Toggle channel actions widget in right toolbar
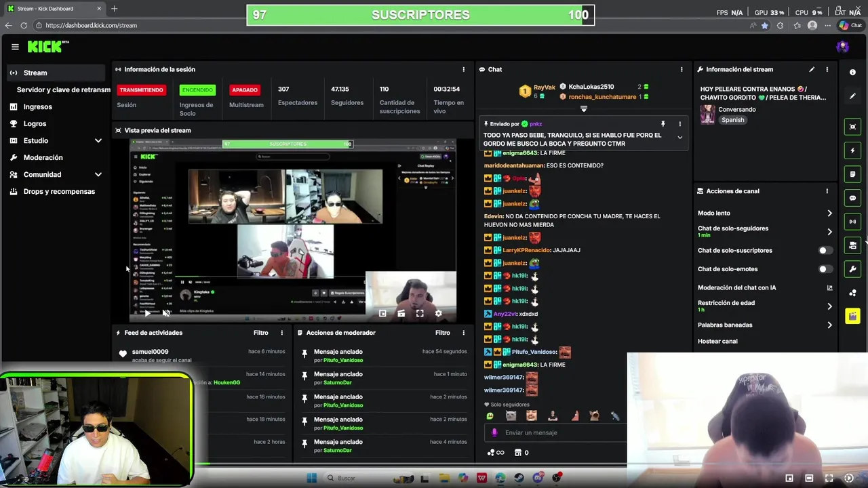Screen dimensions: 868x488 click(852, 245)
